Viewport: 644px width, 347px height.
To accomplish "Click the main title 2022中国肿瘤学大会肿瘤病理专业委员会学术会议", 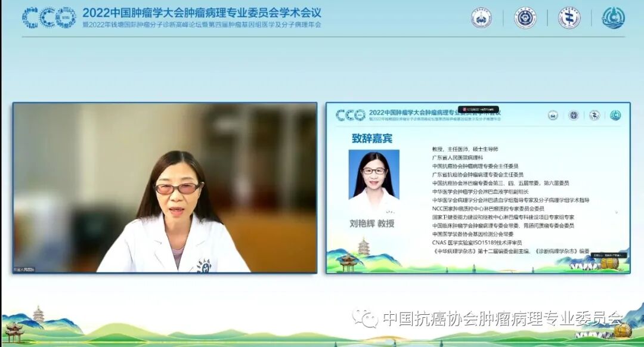I will coord(202,13).
